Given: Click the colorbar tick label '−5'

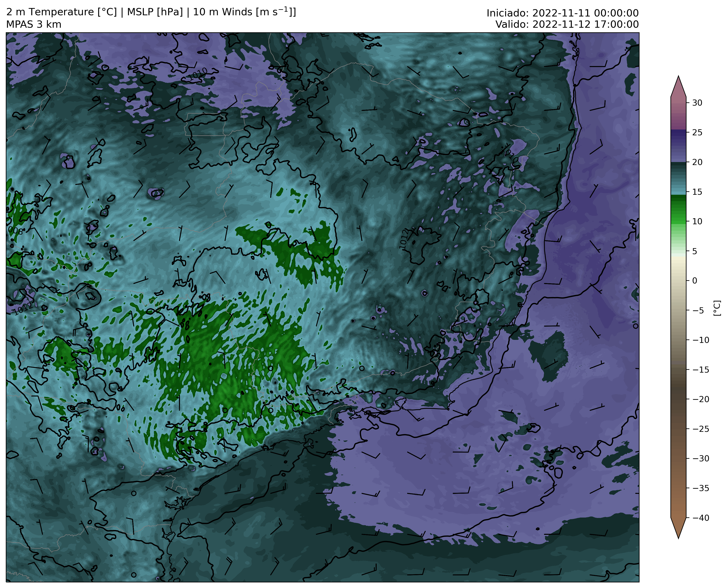Looking at the screenshot, I should [698, 311].
